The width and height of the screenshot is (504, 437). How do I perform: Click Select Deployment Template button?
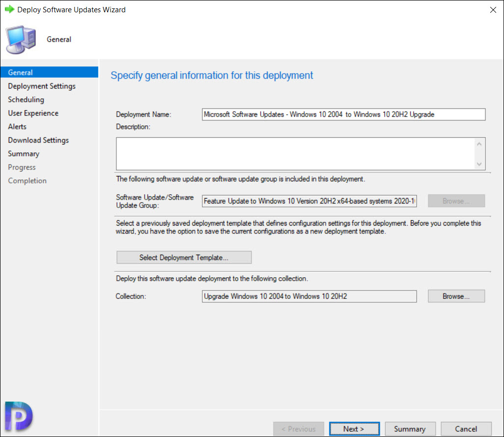[184, 258]
